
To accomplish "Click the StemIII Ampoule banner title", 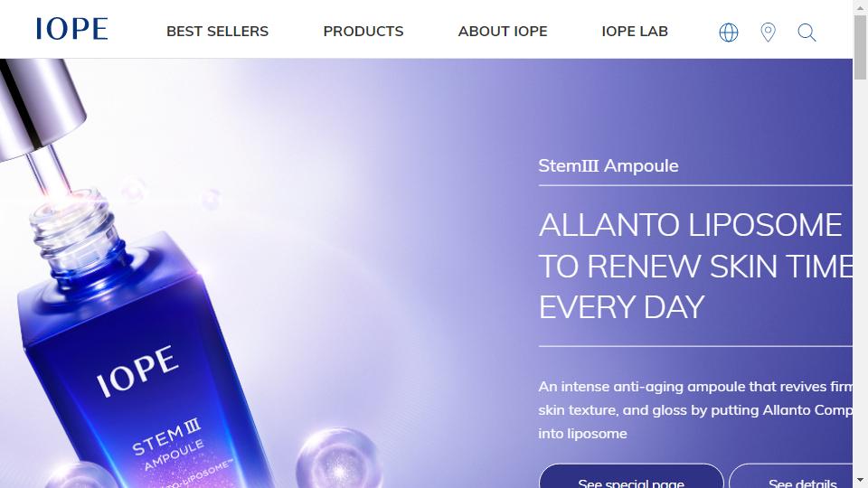I will click(x=609, y=165).
